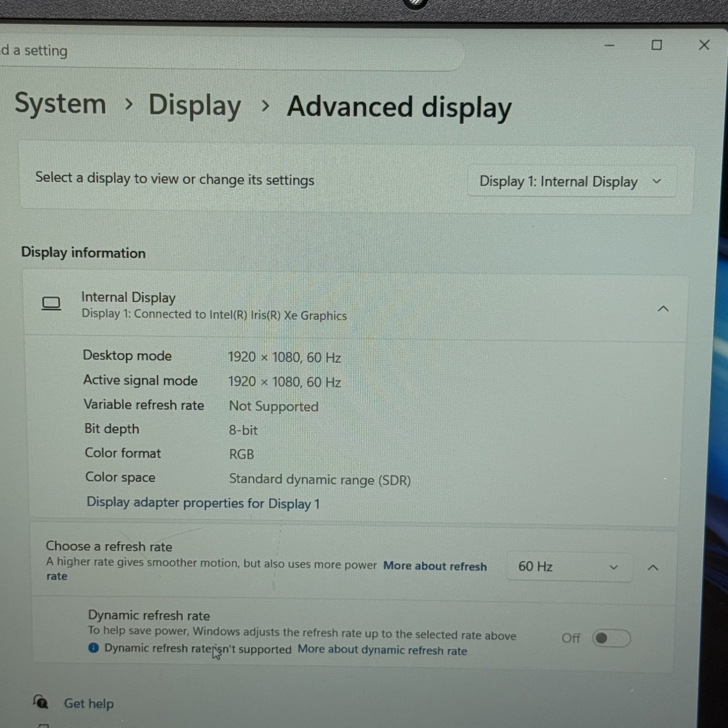Click the info icon beside Dynamic refresh rate

(x=94, y=647)
